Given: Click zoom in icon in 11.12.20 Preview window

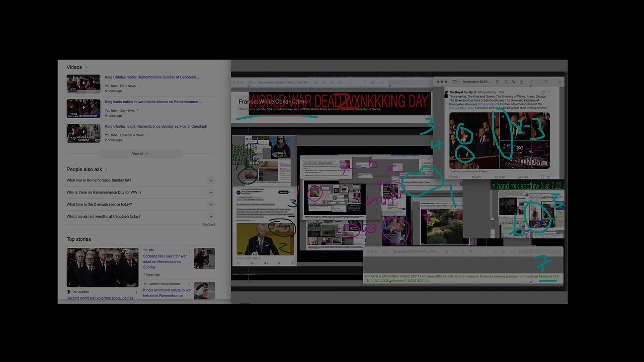Looking at the screenshot, I should pos(332,82).
